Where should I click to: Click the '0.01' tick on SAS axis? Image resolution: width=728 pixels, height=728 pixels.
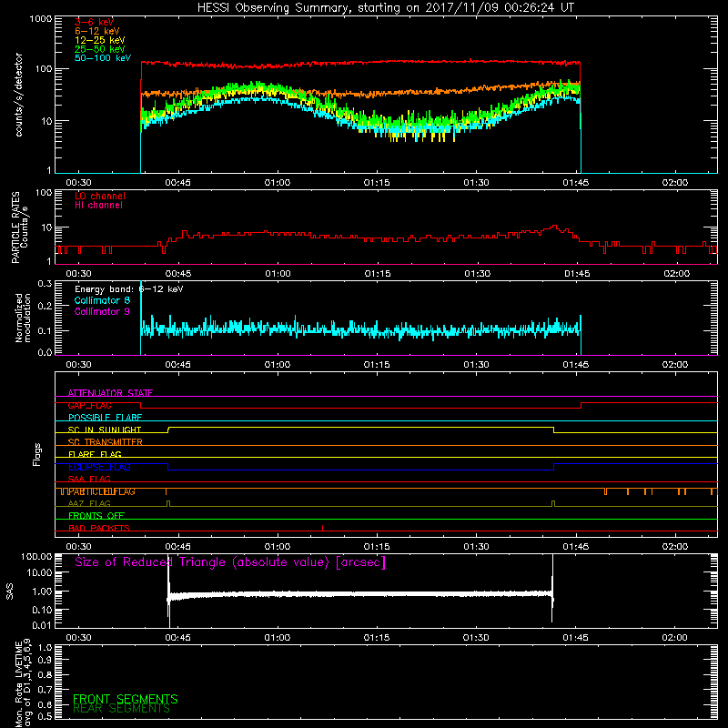(x=42, y=625)
